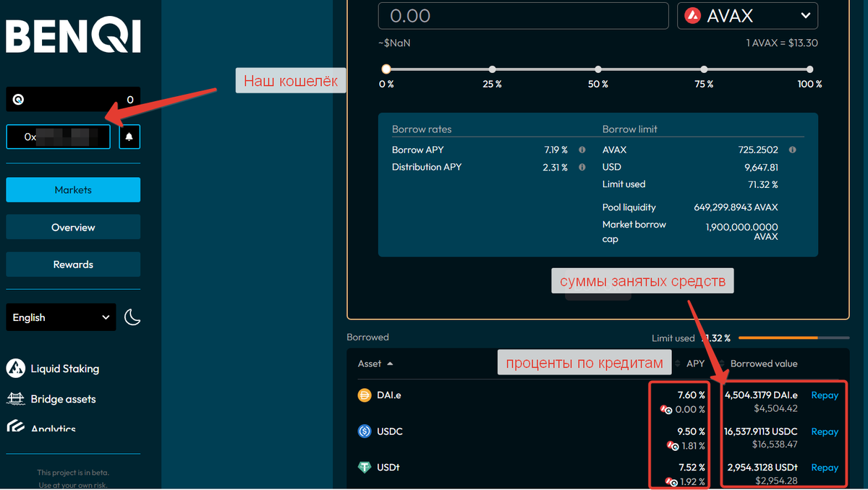Set borrow slider to 100 %

click(x=810, y=69)
